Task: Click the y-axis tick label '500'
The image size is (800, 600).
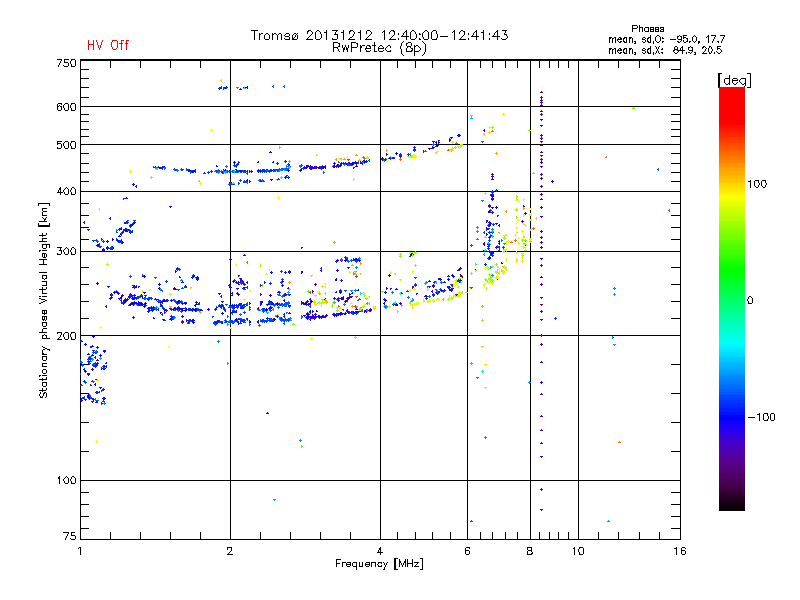Action: [x=66, y=145]
